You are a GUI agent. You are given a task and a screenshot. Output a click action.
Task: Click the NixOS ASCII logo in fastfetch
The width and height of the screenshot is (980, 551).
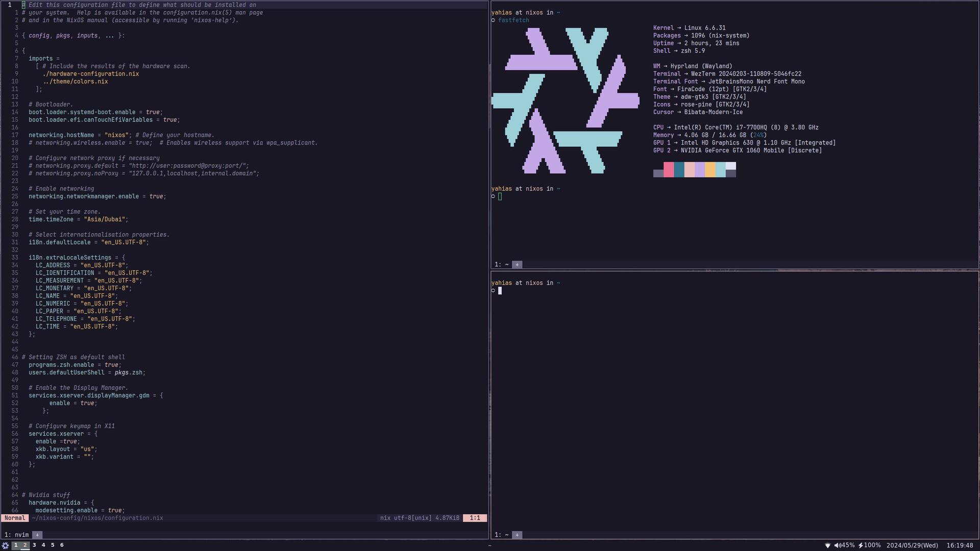point(565,101)
